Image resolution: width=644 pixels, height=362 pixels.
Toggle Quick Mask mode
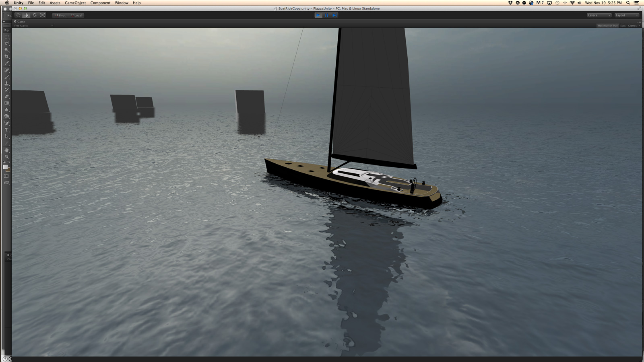6,176
